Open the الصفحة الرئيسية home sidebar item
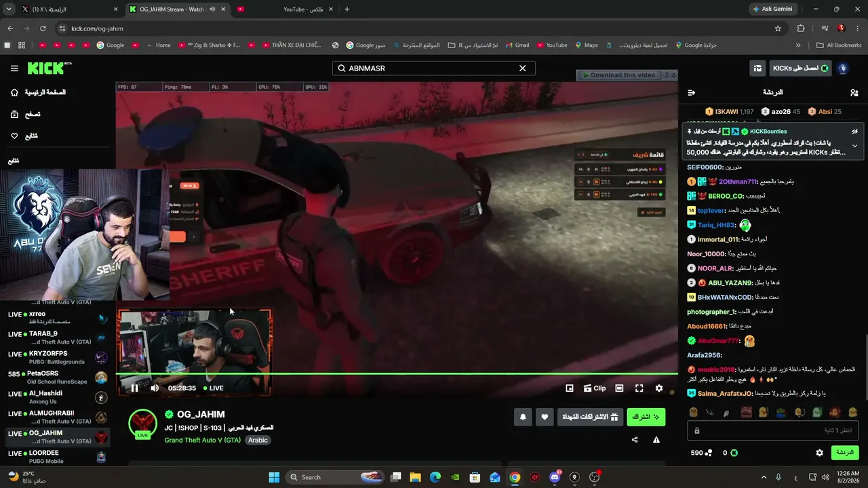This screenshot has width=868, height=488. tap(38, 92)
